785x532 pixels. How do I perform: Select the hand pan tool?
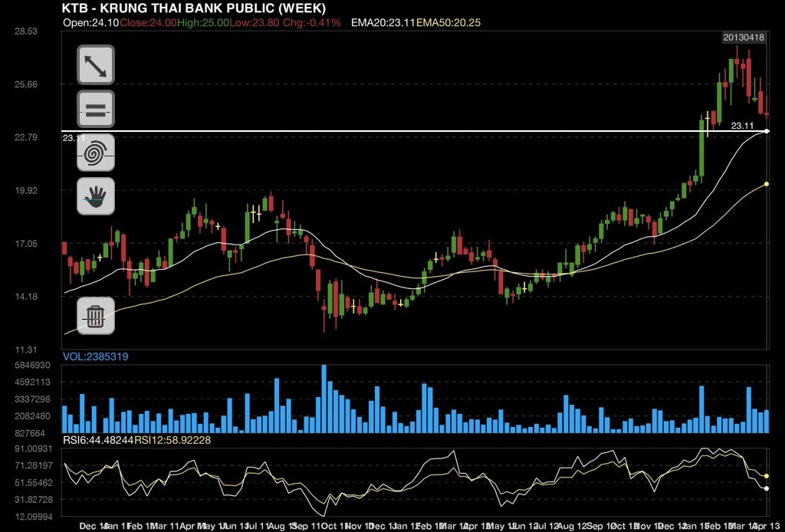[96, 196]
